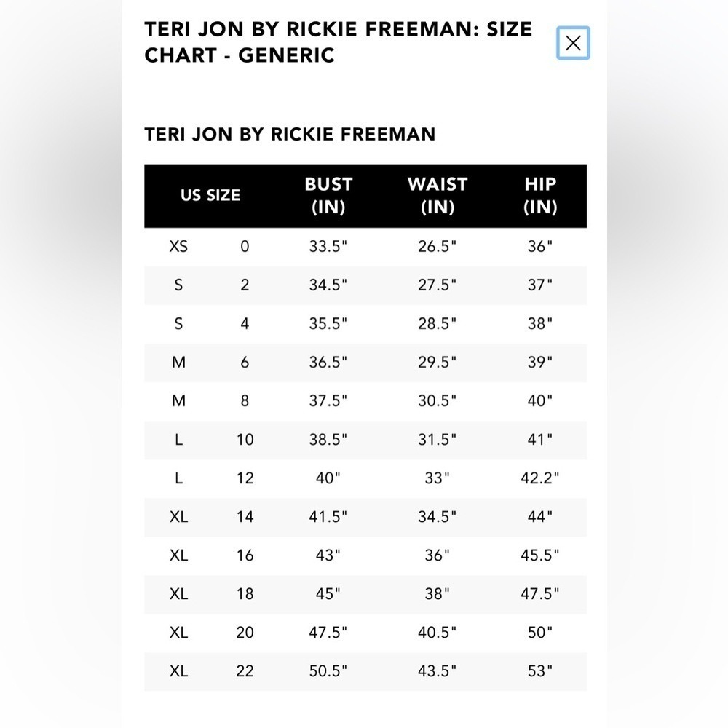Click the HIP (IN) column header

540,195
